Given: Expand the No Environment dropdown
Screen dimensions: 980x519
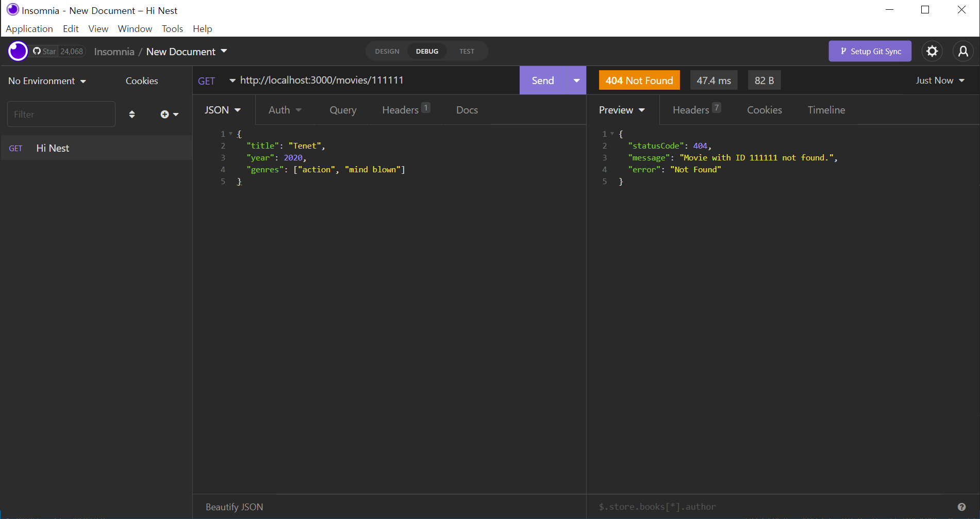Looking at the screenshot, I should tap(47, 81).
